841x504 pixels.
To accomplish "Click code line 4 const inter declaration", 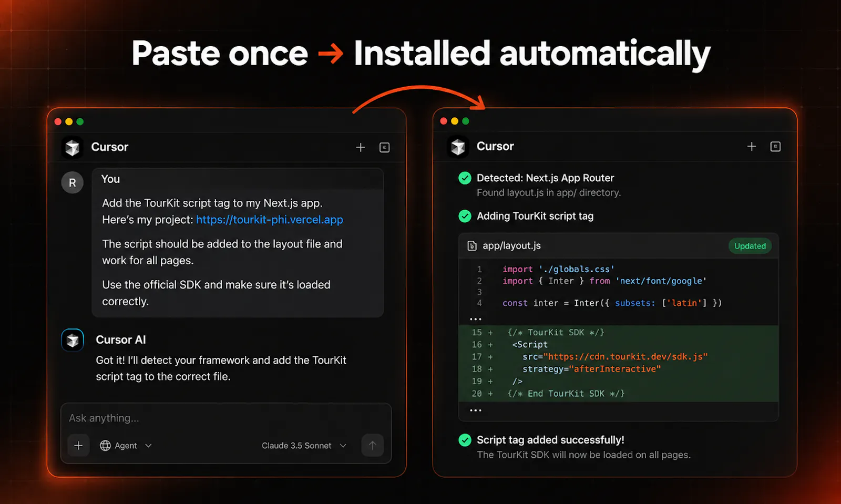I will click(x=612, y=303).
